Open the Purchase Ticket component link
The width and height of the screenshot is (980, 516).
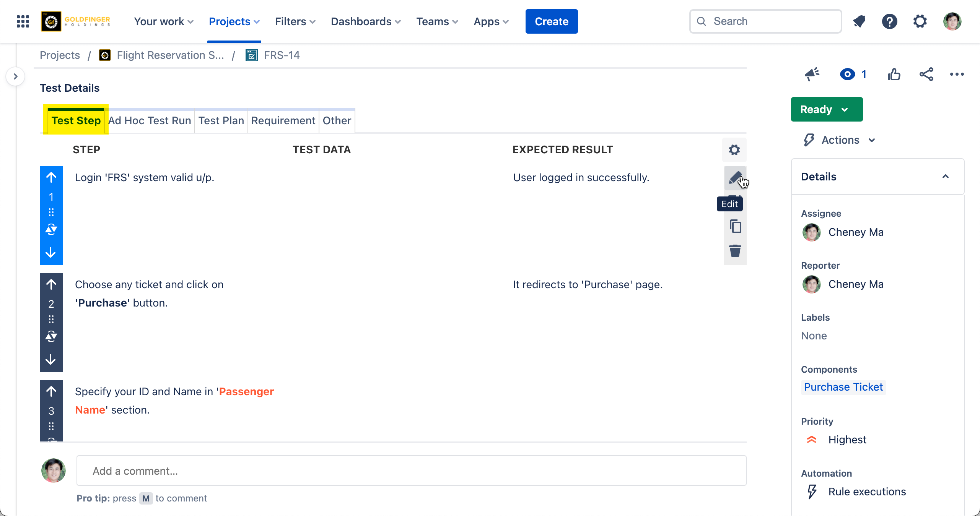(843, 387)
